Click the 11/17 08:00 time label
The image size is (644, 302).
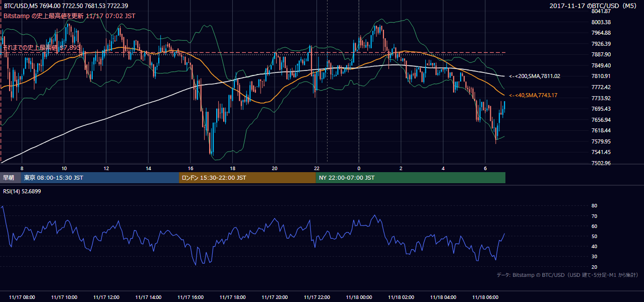(x=22, y=297)
